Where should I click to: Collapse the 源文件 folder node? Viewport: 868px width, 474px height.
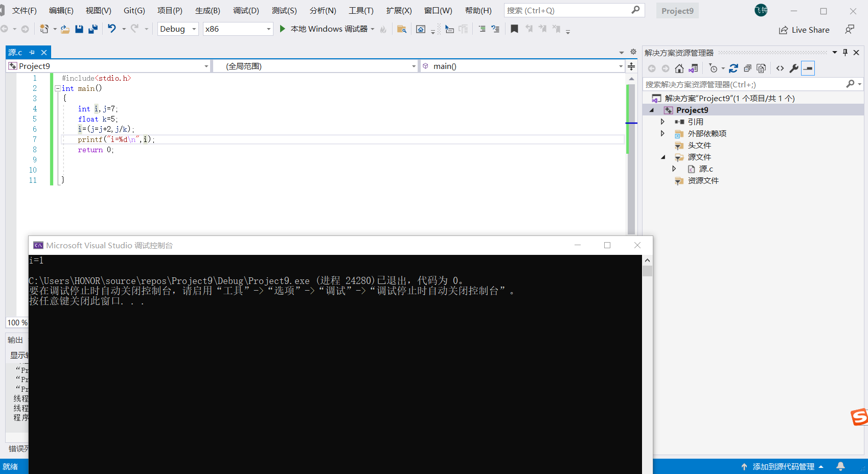coord(663,157)
